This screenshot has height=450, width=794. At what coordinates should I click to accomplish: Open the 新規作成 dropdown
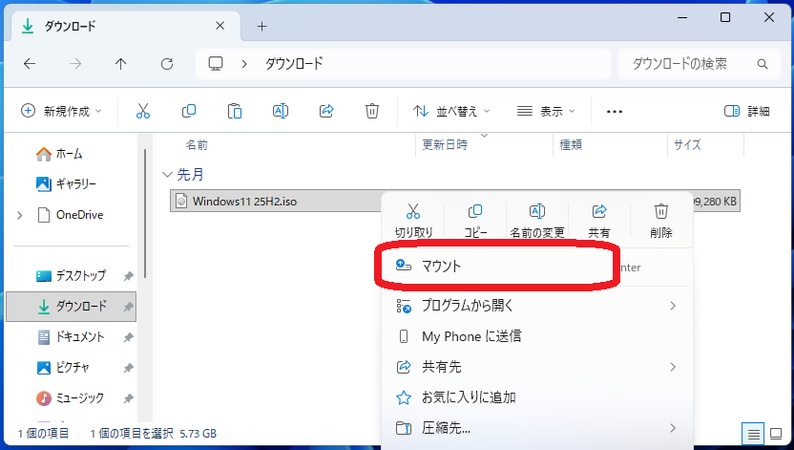(x=61, y=111)
